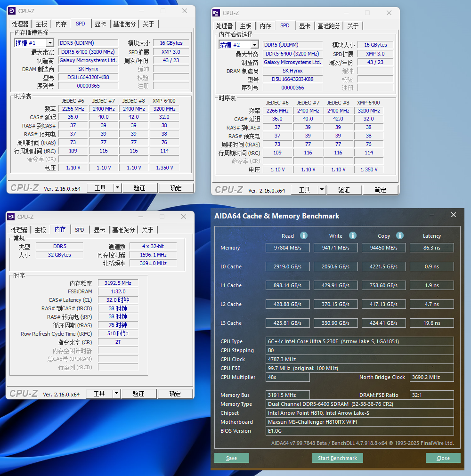Click 内存频率 value 3192.5 MHz
This screenshot has height=476, width=471.
[x=118, y=283]
